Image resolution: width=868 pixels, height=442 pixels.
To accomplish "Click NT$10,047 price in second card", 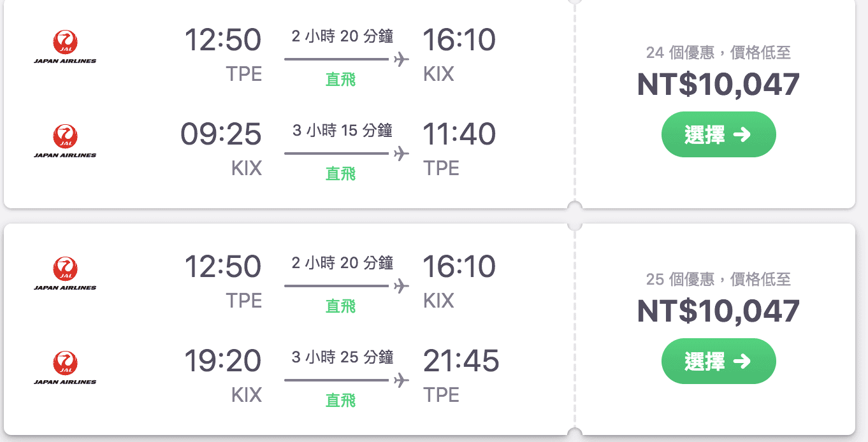I will (x=718, y=311).
